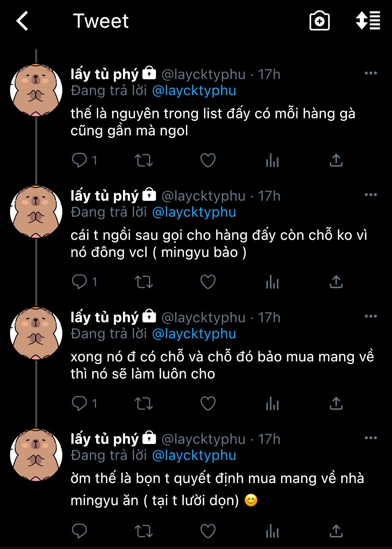This screenshot has width=392, height=549.
Task: Reply to the last tweet "ờm thế là bọn t"
Action: coord(79,531)
